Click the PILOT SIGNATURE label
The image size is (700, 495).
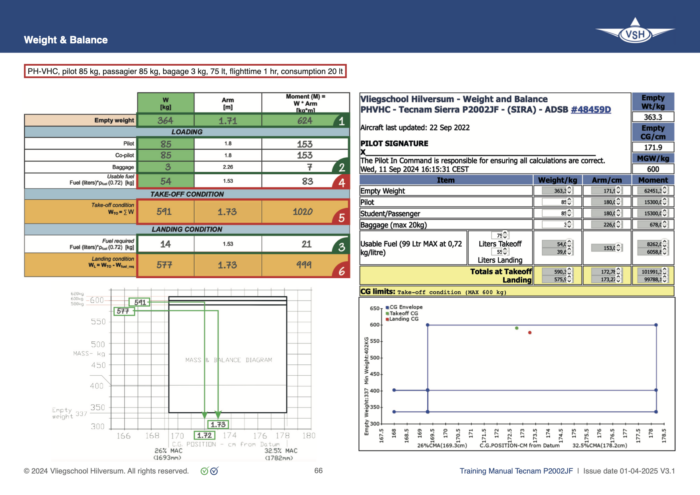pos(394,143)
